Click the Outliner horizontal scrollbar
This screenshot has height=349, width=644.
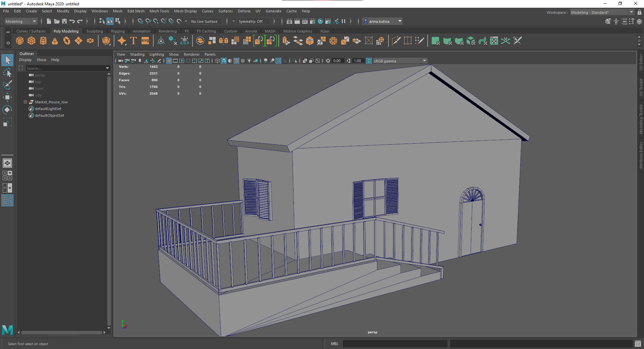pos(62,333)
